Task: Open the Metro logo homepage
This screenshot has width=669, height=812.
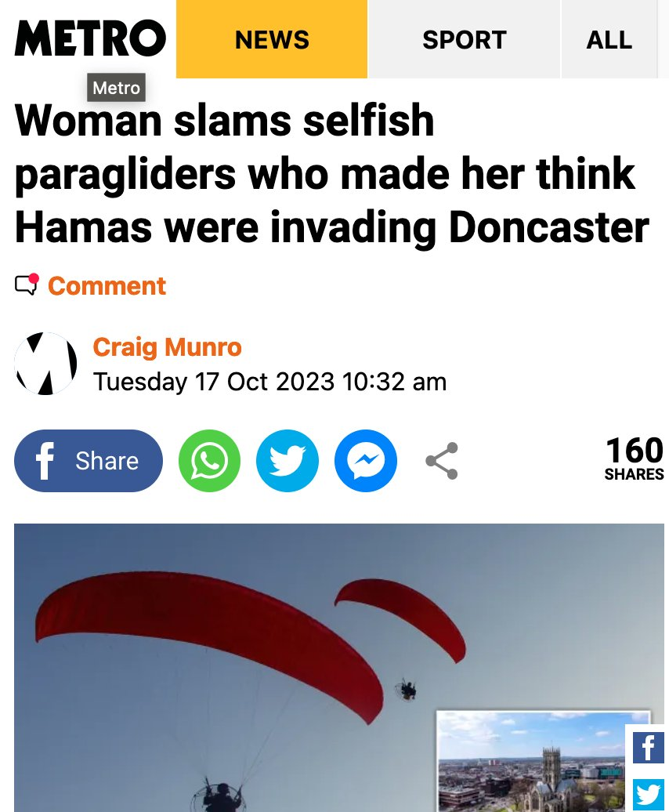Action: pyautogui.click(x=90, y=38)
